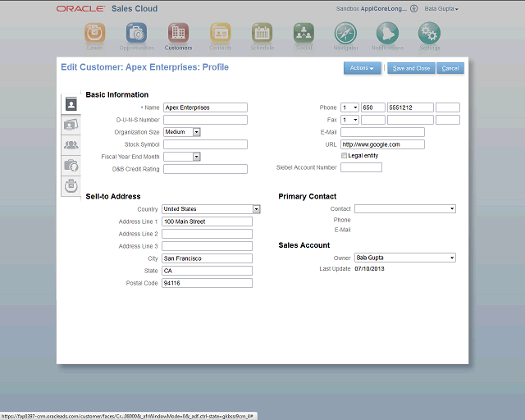This screenshot has height=420, width=525.
Task: Click the City field
Action: click(x=207, y=258)
